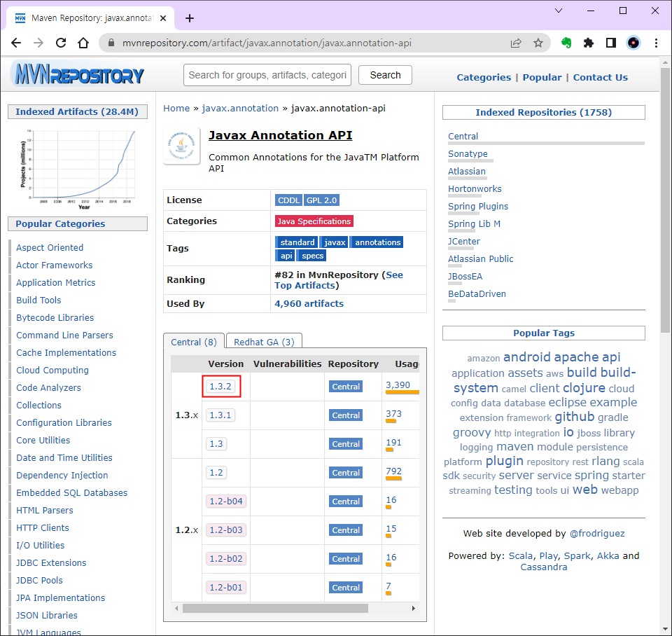Open the browser home page icon
This screenshot has width=672, height=636.
coord(83,43)
